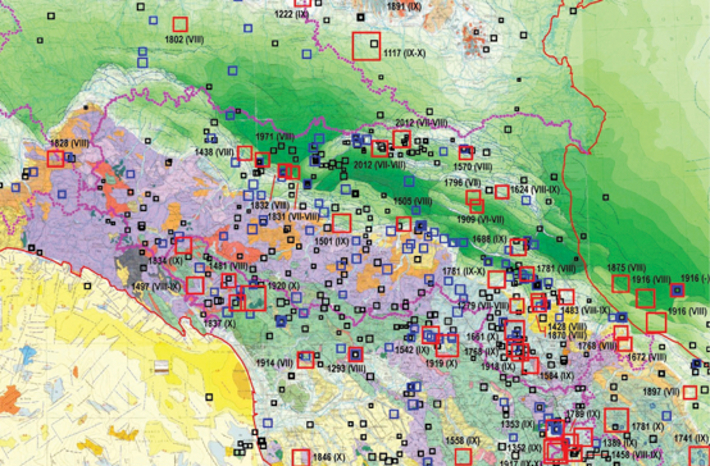
Task: Click the red square next to 1624 (VIII-IX)
Action: [501, 191]
